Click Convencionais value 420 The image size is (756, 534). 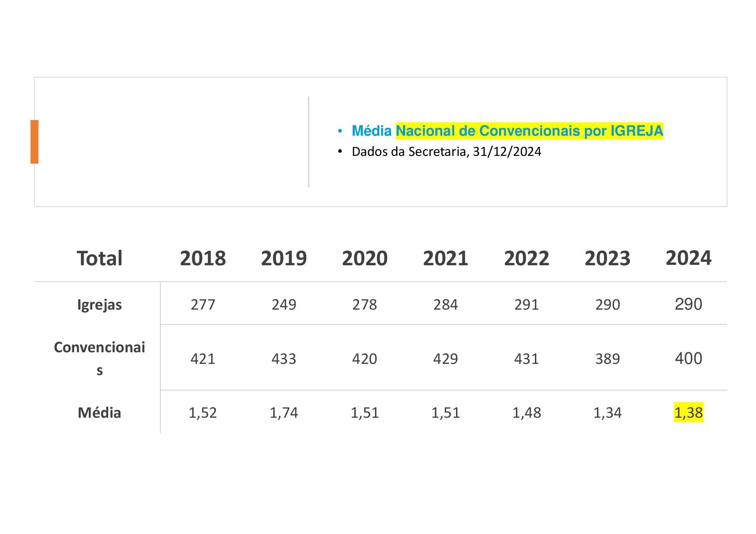click(x=365, y=359)
